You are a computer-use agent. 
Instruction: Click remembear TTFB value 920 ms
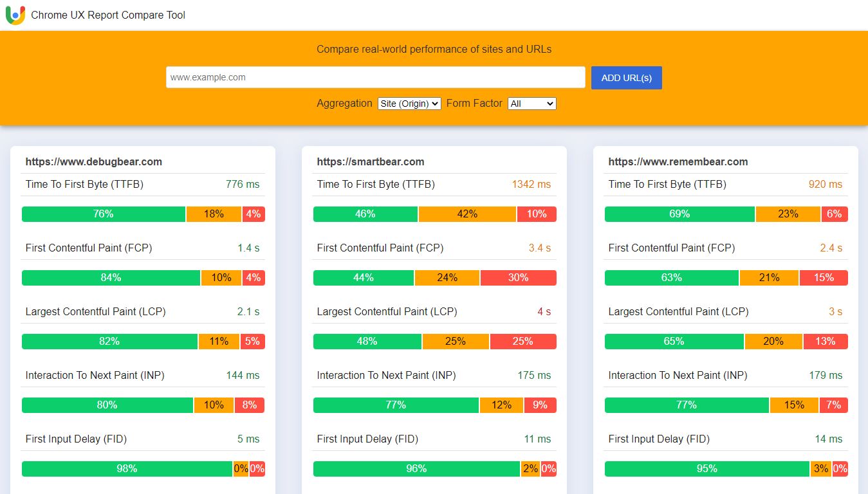click(826, 184)
